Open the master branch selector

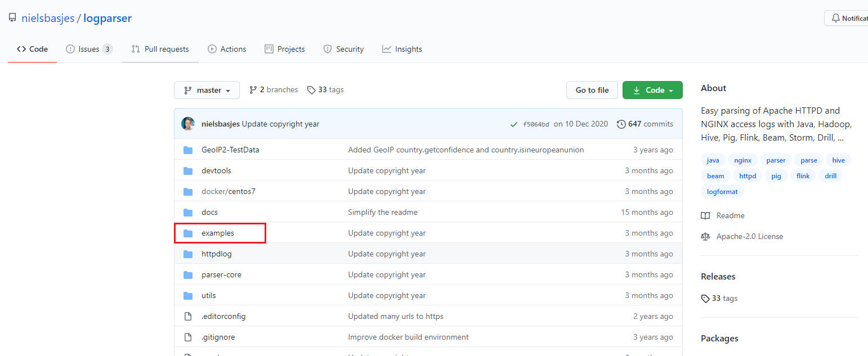click(x=207, y=89)
